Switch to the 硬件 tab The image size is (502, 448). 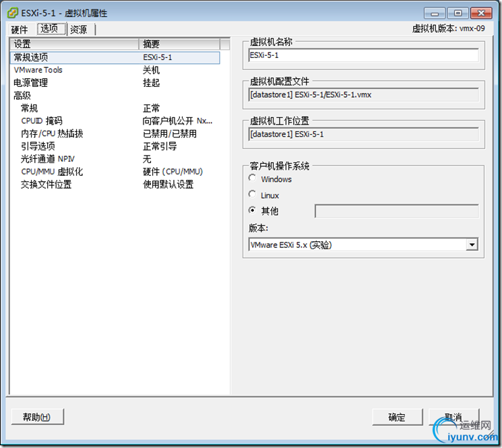20,30
